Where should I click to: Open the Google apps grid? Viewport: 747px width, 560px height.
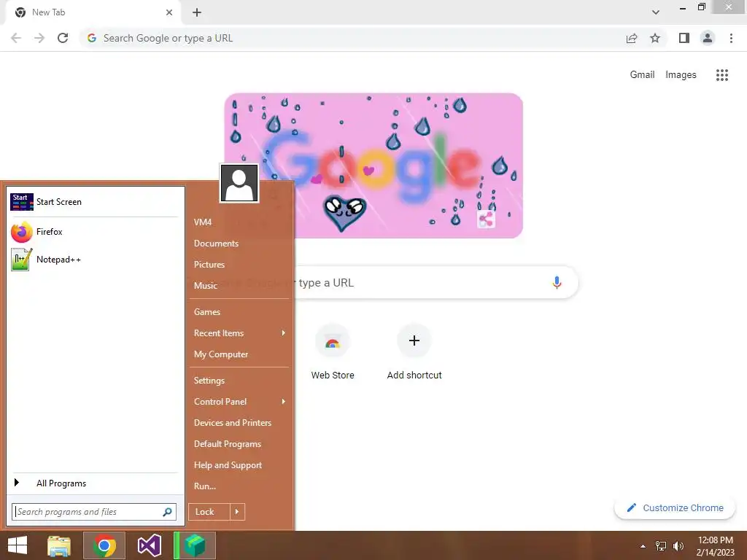721,75
